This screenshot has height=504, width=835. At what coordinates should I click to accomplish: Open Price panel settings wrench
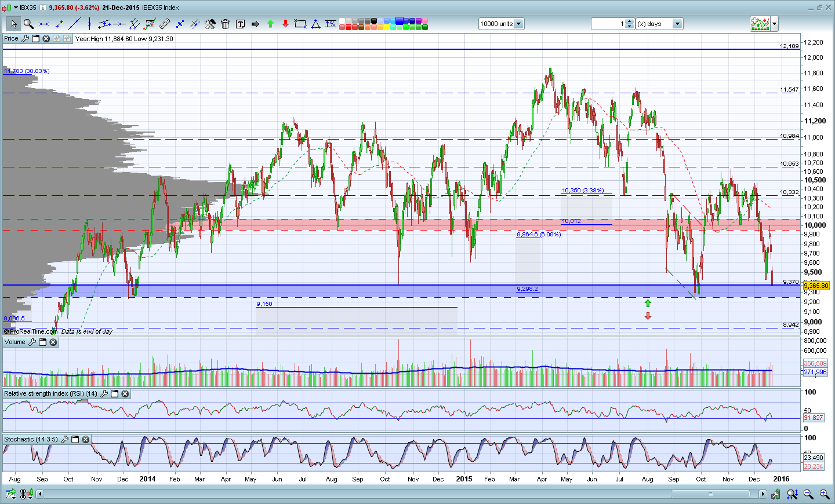25,39
